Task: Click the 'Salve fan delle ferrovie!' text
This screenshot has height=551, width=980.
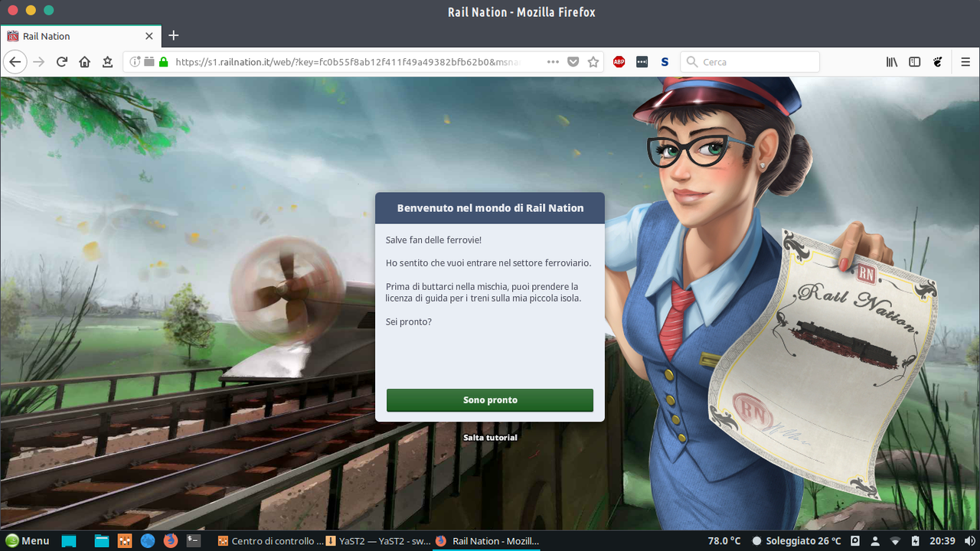Action: coord(434,240)
